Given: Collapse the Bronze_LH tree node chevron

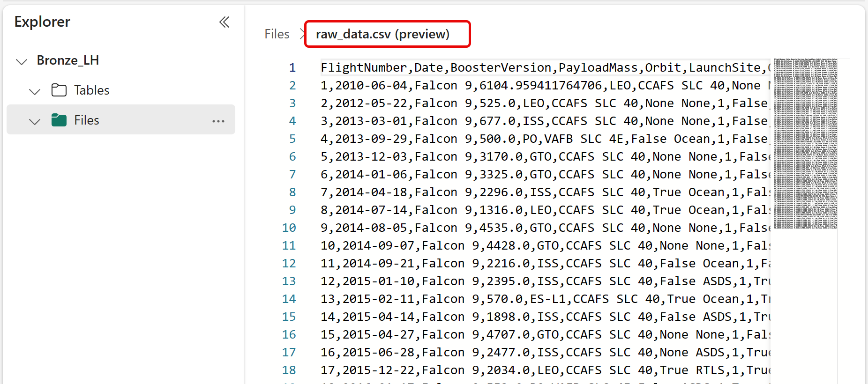Looking at the screenshot, I should 22,61.
